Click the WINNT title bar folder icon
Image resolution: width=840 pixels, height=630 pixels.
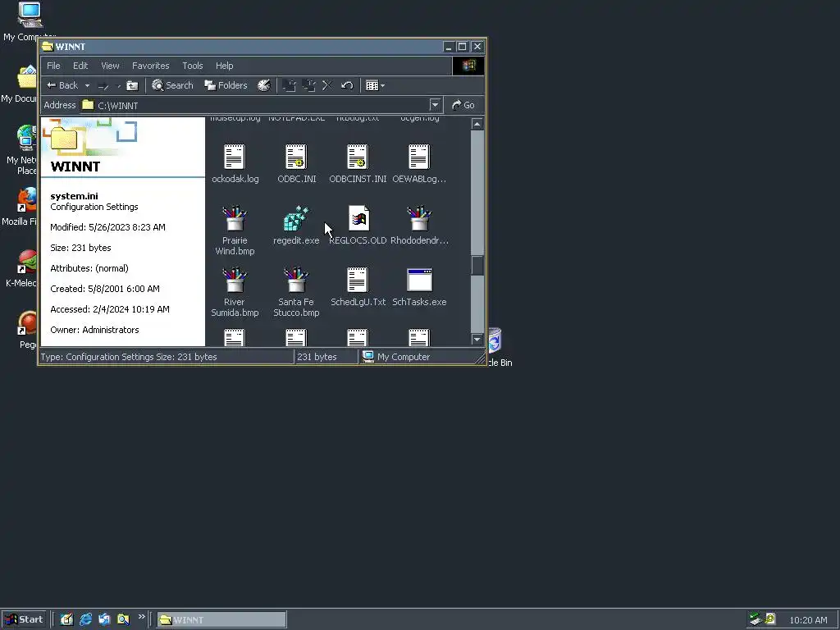click(48, 47)
